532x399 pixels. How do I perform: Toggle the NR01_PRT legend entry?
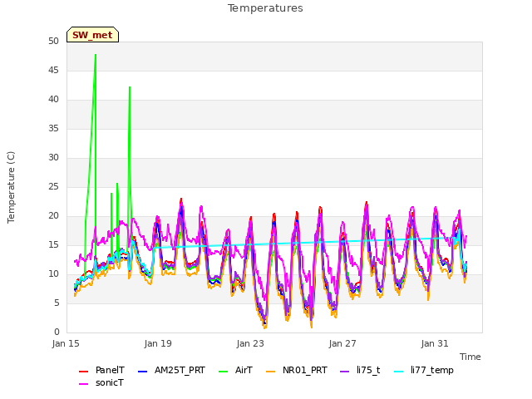(297, 370)
